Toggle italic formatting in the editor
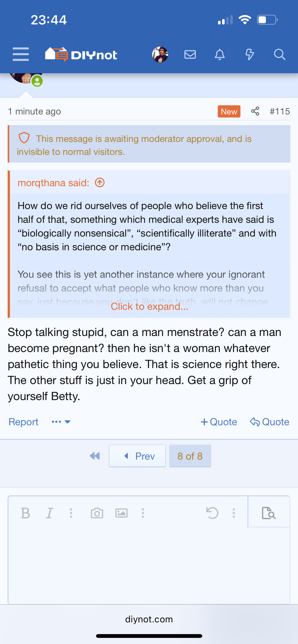This screenshot has height=644, width=298. pyautogui.click(x=50, y=513)
